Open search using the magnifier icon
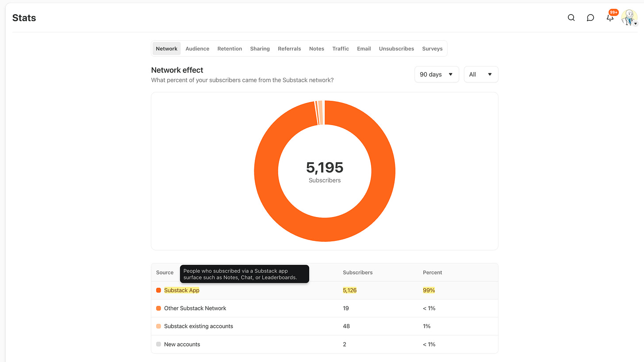 571,17
